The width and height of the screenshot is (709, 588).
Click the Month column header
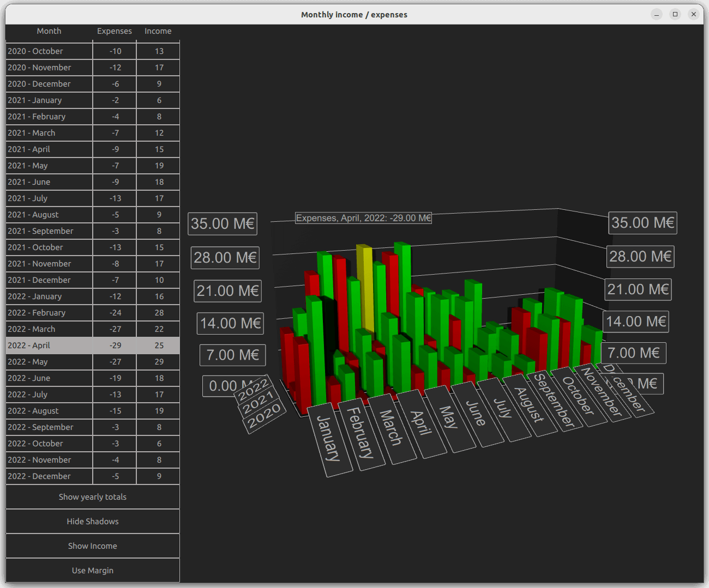49,31
